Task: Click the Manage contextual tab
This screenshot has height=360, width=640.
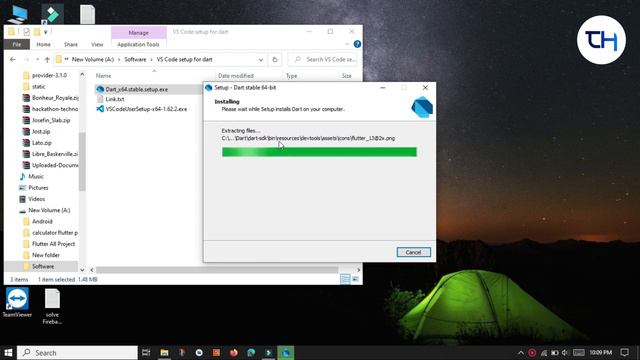Action: coord(138,33)
